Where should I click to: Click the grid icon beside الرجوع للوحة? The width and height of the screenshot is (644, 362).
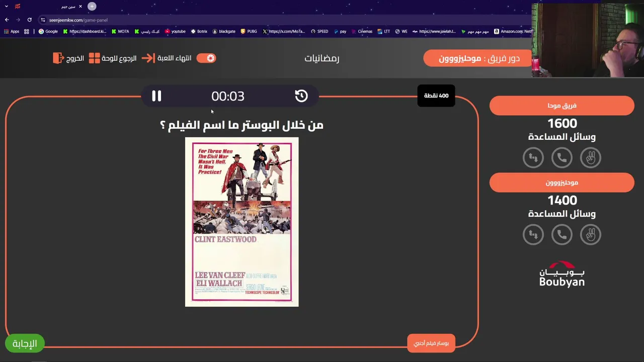(x=94, y=58)
